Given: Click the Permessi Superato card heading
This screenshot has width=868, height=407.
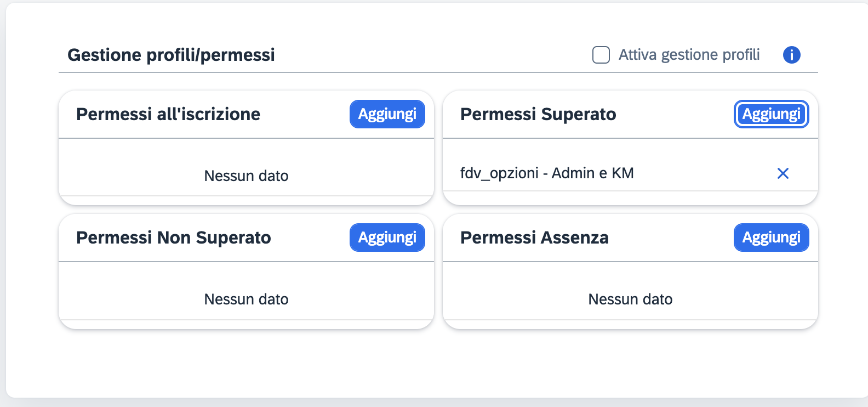Looking at the screenshot, I should (538, 114).
